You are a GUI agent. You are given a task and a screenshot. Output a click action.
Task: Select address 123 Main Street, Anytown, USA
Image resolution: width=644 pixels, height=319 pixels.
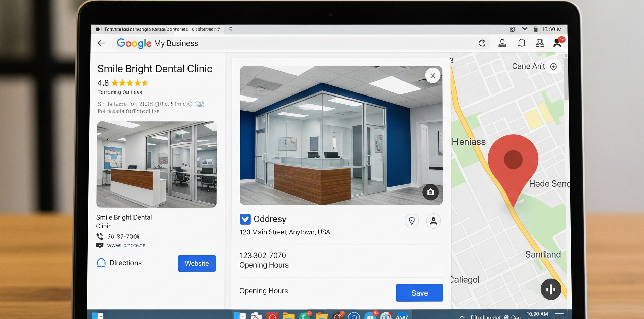pos(285,232)
